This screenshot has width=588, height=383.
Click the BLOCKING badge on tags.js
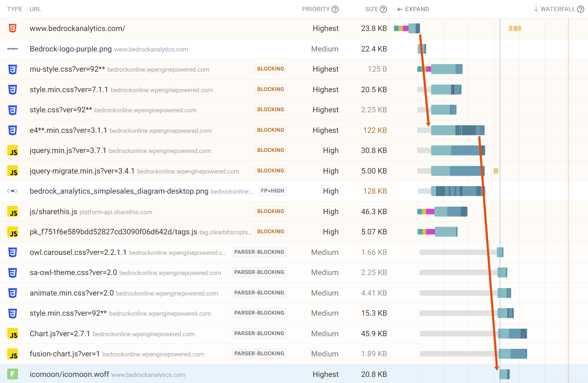271,231
